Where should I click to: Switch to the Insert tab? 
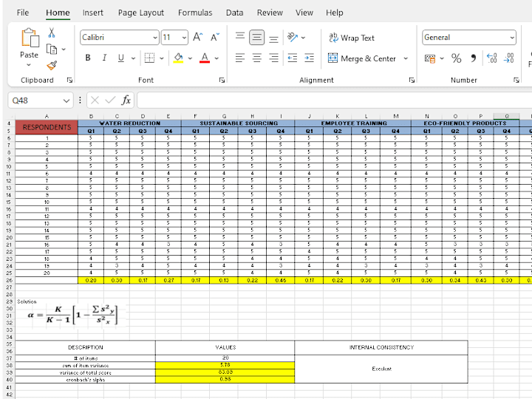(92, 13)
